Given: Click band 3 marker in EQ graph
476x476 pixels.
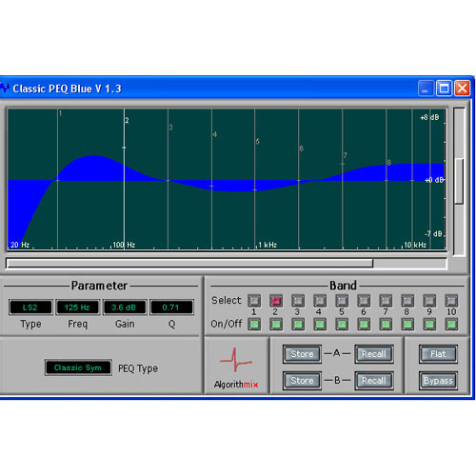Looking at the screenshot, I should [169, 180].
